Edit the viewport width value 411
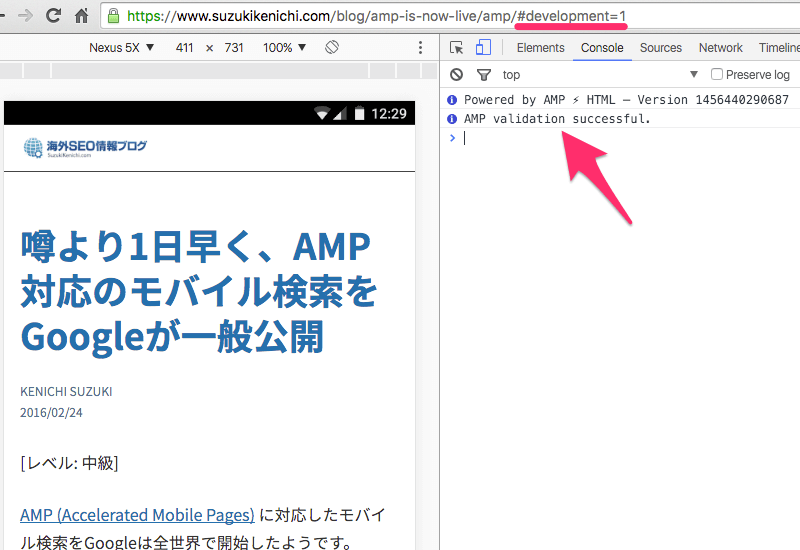This screenshot has height=550, width=800. point(184,47)
